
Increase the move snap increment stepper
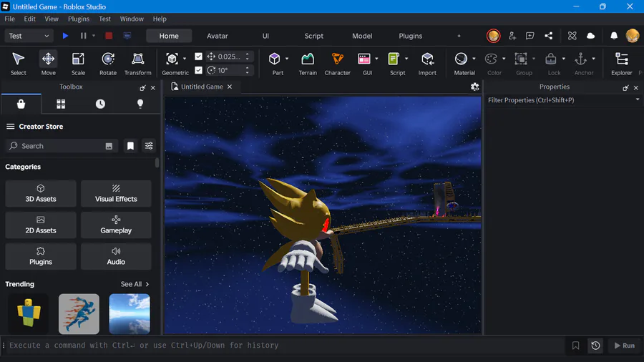click(x=248, y=54)
